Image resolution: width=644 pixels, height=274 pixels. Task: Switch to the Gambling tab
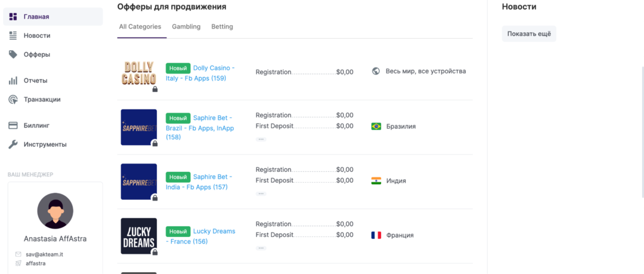pyautogui.click(x=186, y=27)
